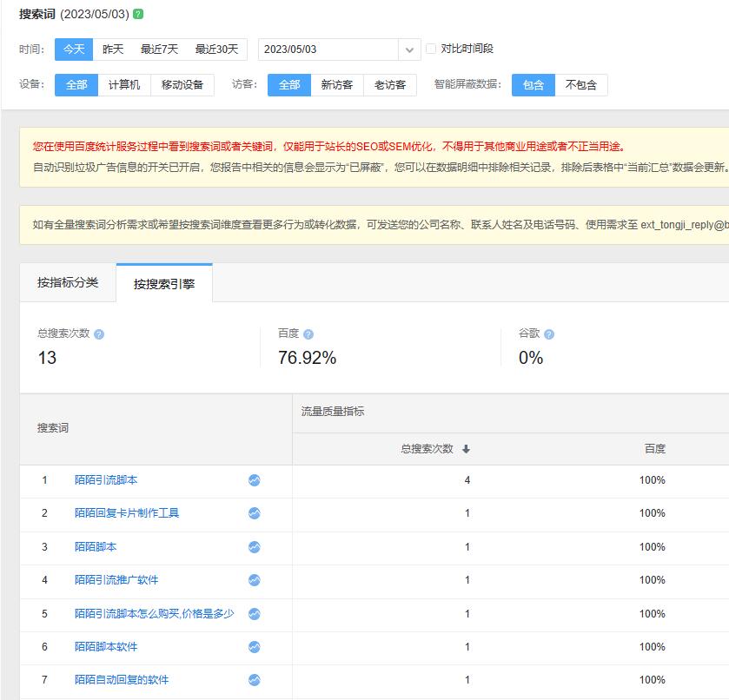The width and height of the screenshot is (729, 700).
Task: Click the 2023/05/03 date input field
Action: click(328, 50)
